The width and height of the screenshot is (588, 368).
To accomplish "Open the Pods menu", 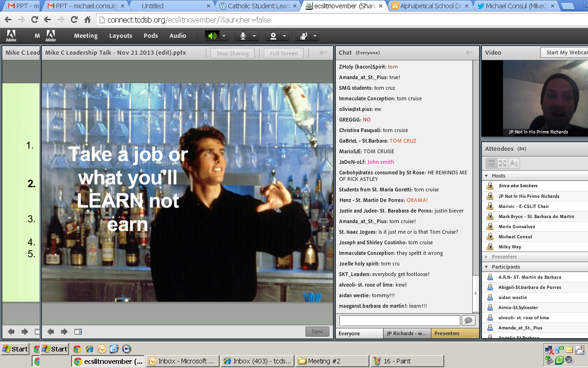I will pos(151,36).
